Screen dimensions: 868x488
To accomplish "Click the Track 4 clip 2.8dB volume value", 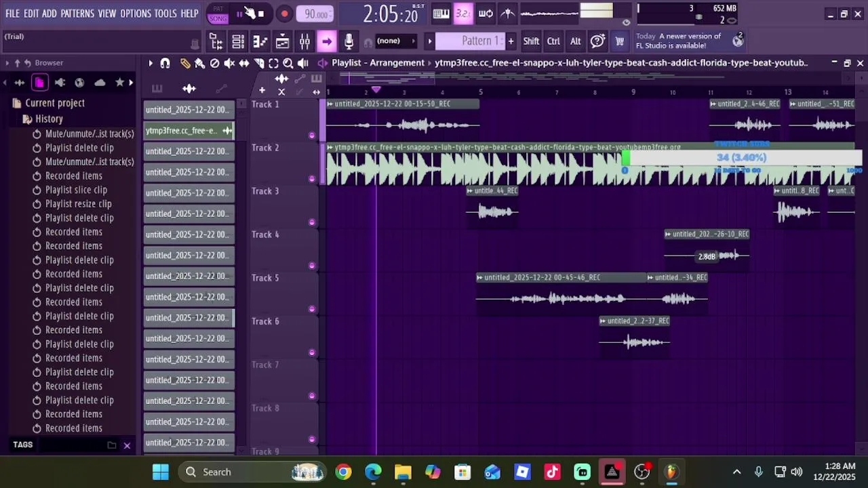I will (x=707, y=257).
